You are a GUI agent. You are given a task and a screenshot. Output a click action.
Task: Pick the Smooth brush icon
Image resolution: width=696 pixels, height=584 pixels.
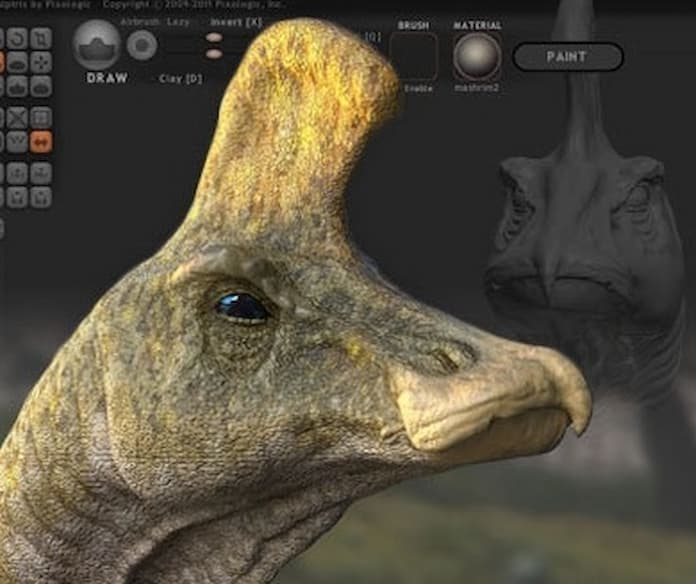click(41, 87)
